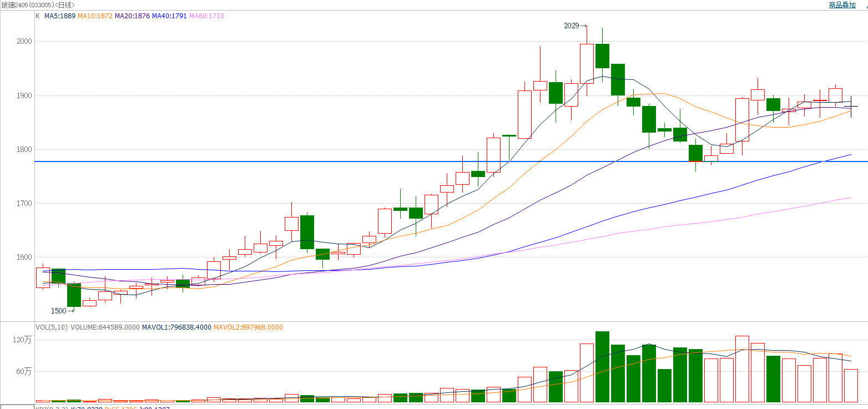Select the MA5:1889 indicator label
868x409 pixels.
click(60, 16)
